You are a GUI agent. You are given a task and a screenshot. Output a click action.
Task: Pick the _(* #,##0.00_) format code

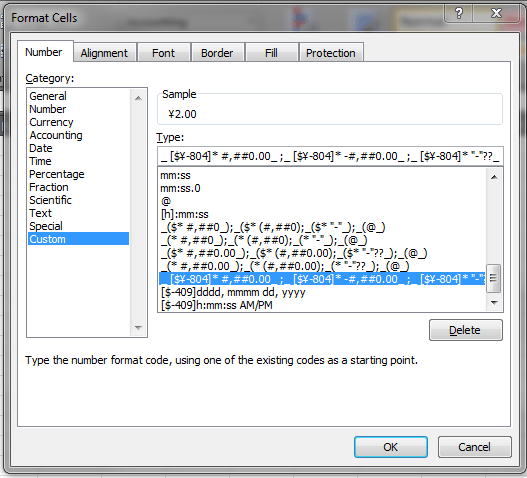coord(322,266)
